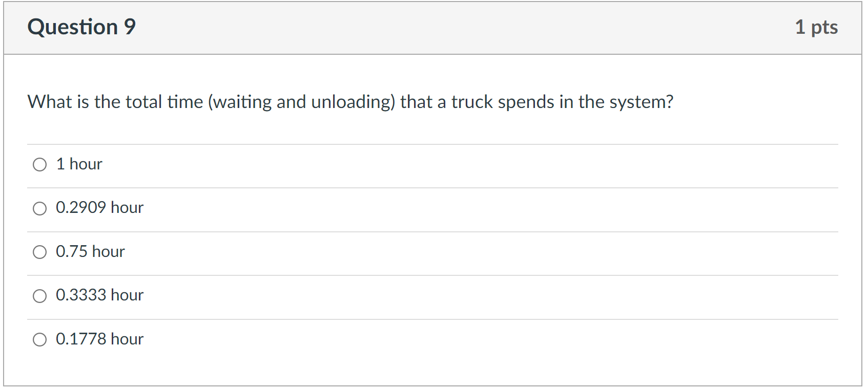Click the "0.3333 hour" answer label
Viewport: 868px width, 390px height.
[100, 295]
